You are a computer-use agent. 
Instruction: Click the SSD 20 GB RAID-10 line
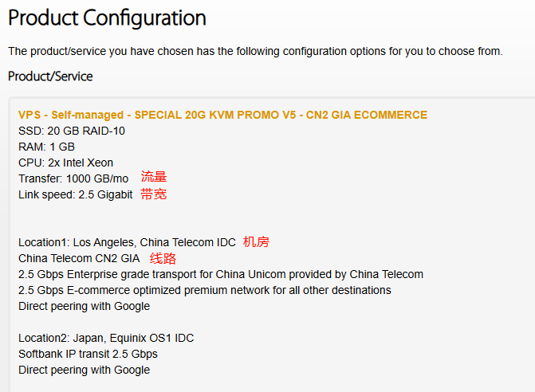pyautogui.click(x=72, y=131)
